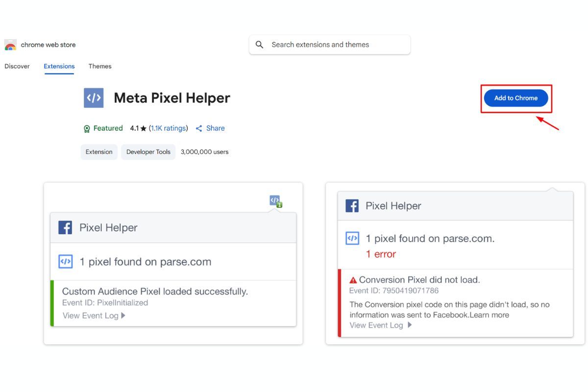
Task: Click the Facebook logo in the left screenshot
Action: tap(65, 228)
